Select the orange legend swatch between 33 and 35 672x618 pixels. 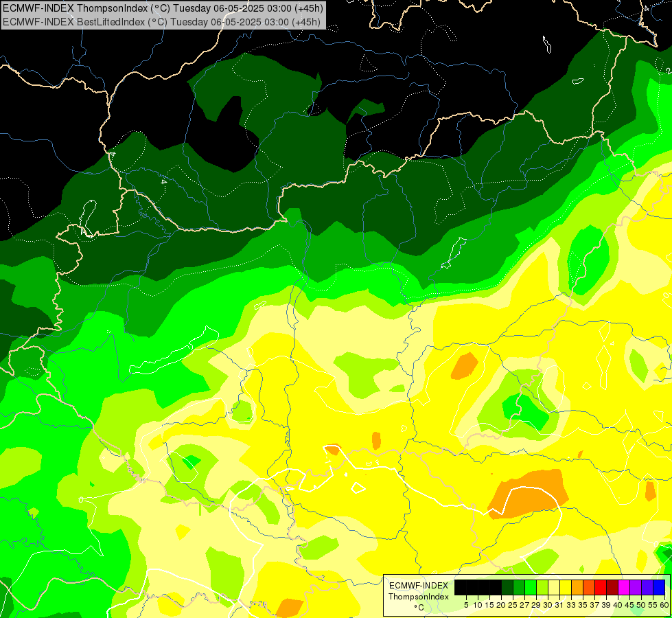coord(577,587)
